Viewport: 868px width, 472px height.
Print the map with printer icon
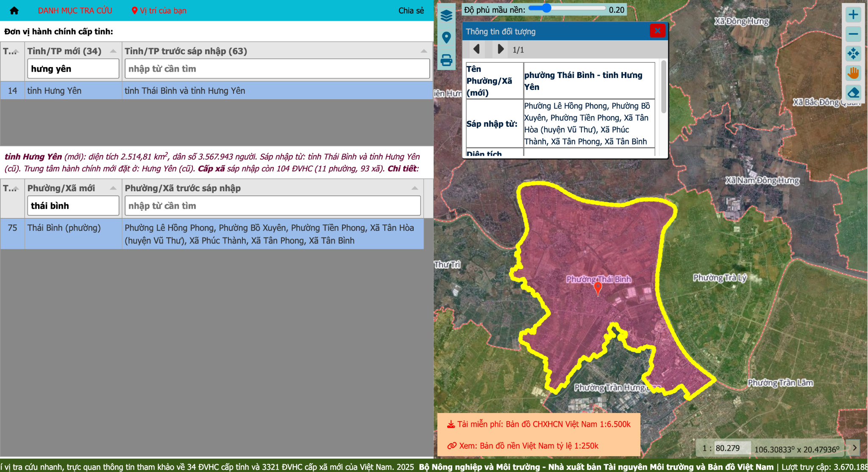click(446, 60)
